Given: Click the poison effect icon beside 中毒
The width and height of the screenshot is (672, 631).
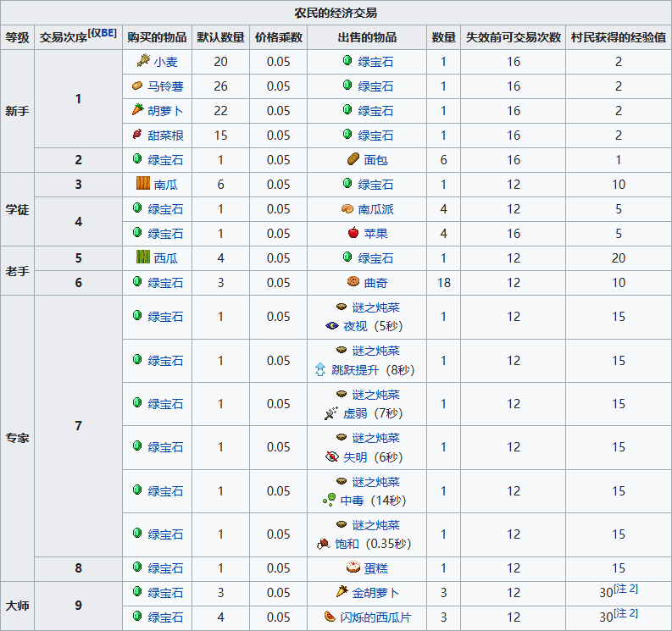Looking at the screenshot, I should click(x=329, y=501).
